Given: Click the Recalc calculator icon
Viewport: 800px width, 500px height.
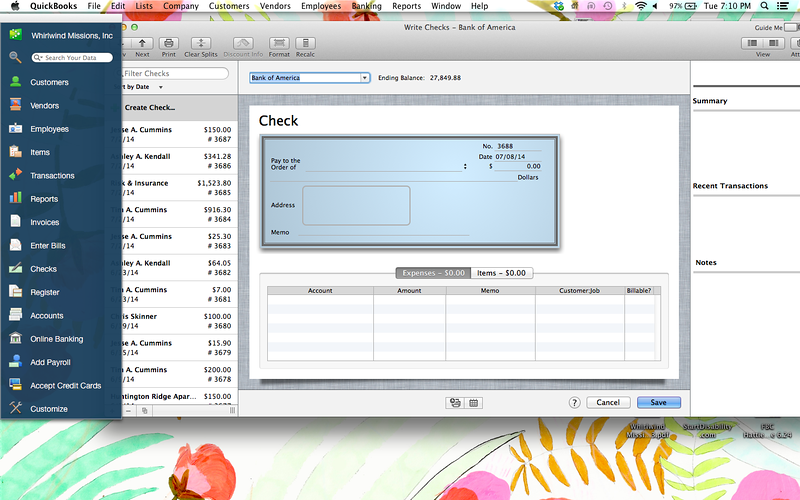Looking at the screenshot, I should click(305, 43).
